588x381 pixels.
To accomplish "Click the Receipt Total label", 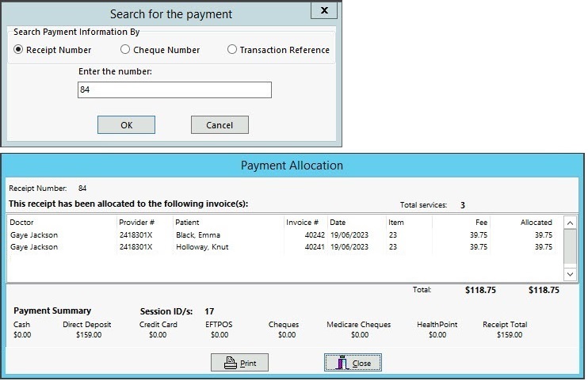I will [505, 325].
